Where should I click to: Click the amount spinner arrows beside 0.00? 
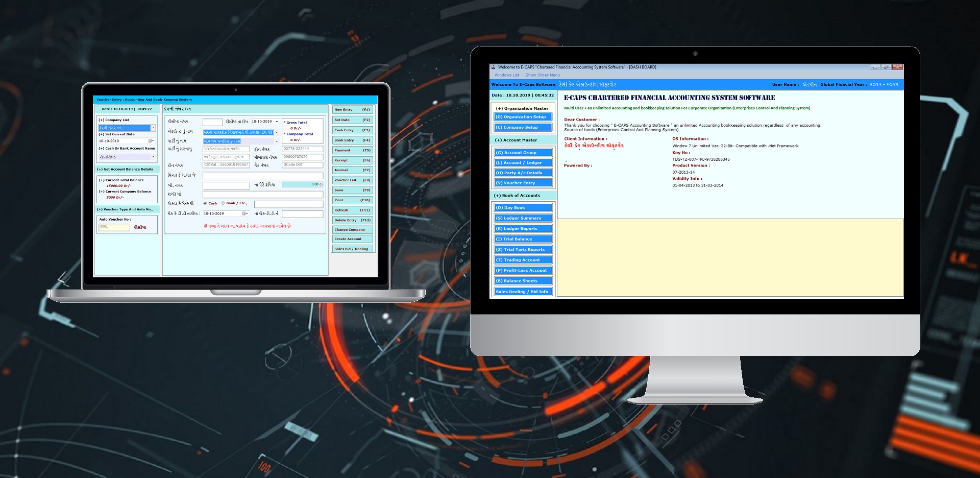tap(321, 184)
